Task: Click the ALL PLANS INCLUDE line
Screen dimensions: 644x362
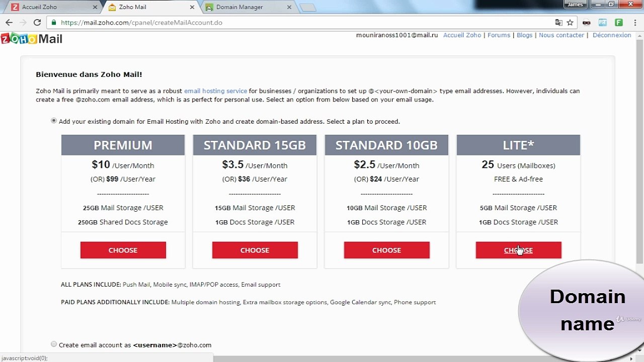Action: [171, 285]
